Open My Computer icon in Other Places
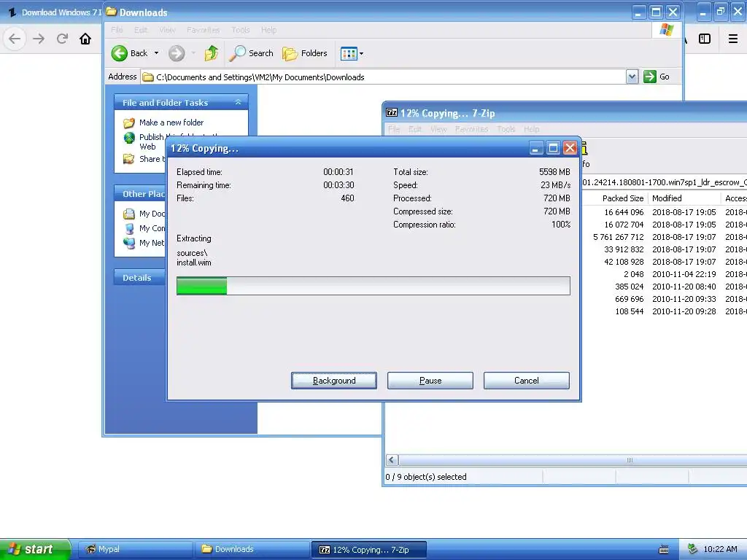747x560 pixels. point(128,228)
